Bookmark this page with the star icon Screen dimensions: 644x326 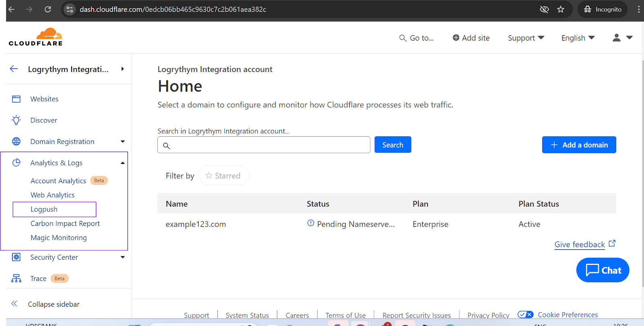[x=561, y=9]
